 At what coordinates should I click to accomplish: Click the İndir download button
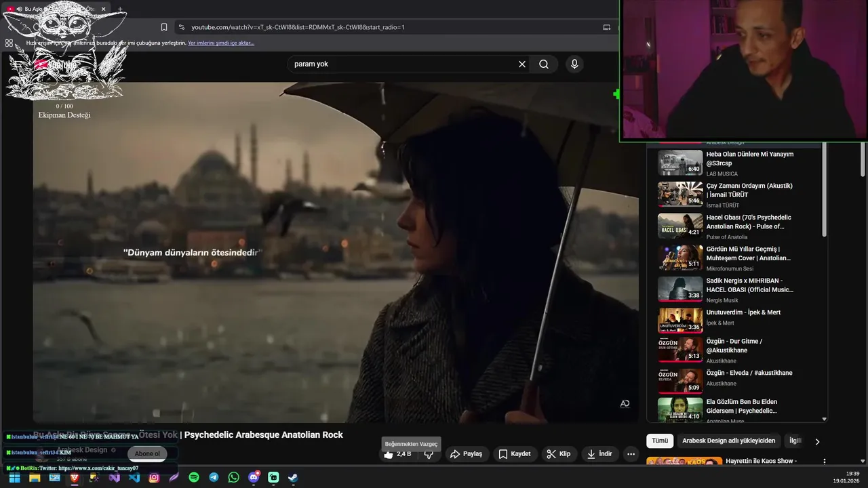click(x=599, y=454)
